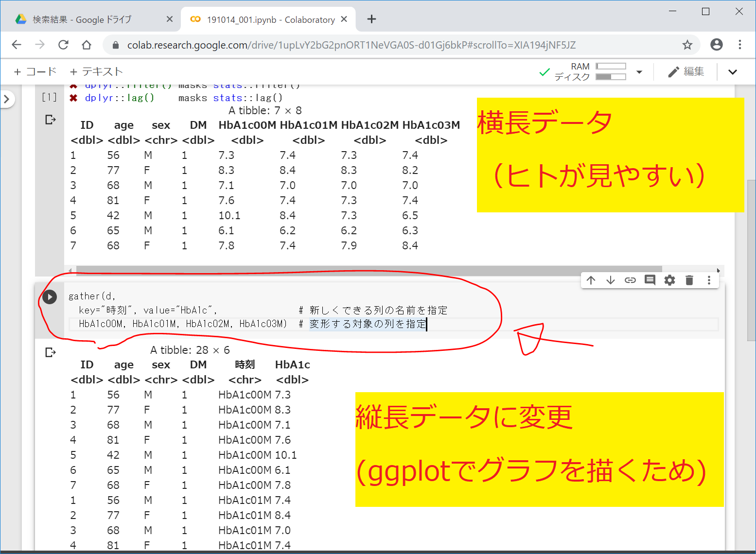Expand the left sidebar panel

7,99
